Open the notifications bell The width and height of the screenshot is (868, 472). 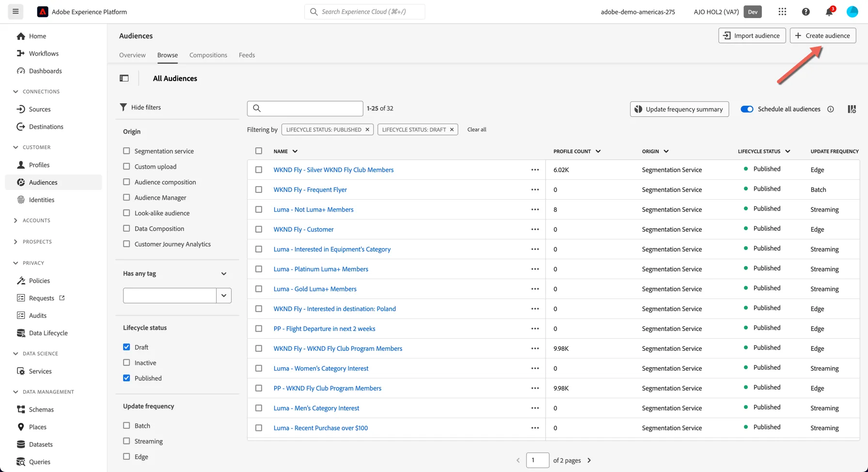829,12
